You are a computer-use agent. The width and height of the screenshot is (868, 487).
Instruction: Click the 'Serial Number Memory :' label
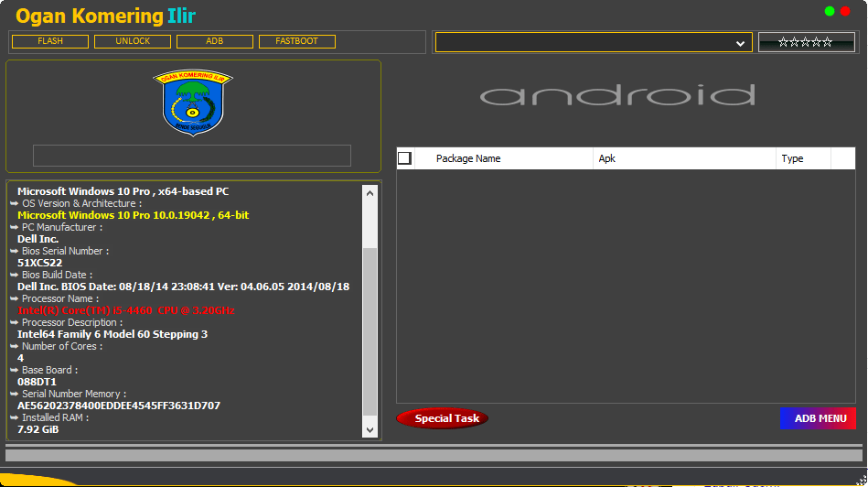[x=74, y=394]
